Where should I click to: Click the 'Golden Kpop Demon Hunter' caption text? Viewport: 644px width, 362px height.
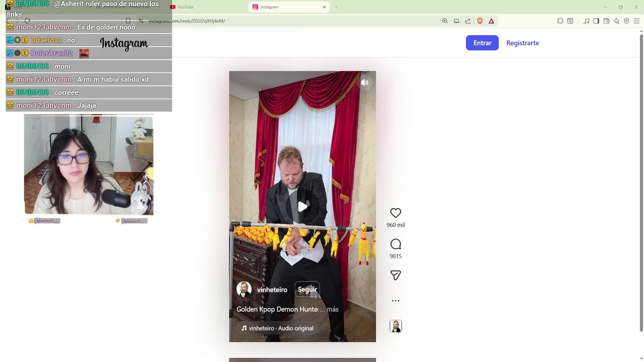point(277,309)
